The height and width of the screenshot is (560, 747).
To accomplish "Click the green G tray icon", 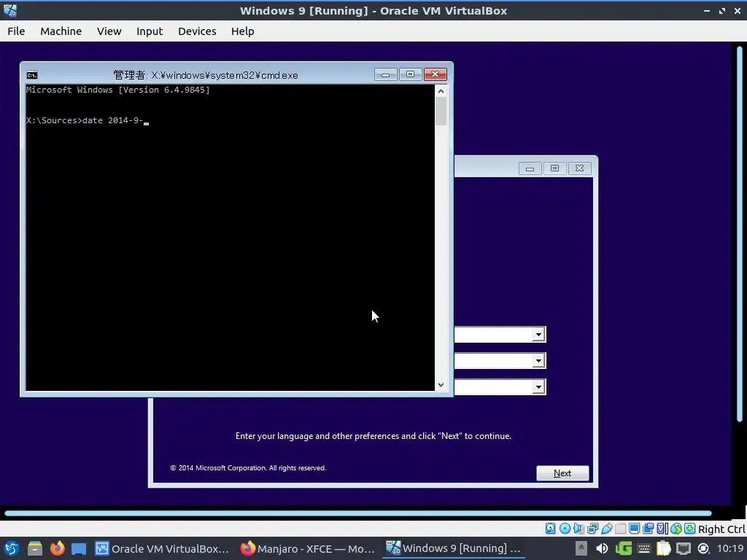I will pos(623,548).
